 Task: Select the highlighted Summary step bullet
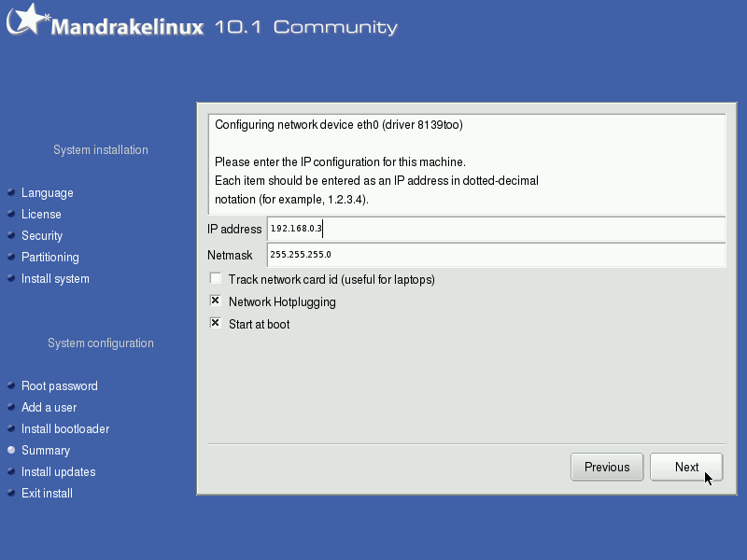[x=11, y=450]
